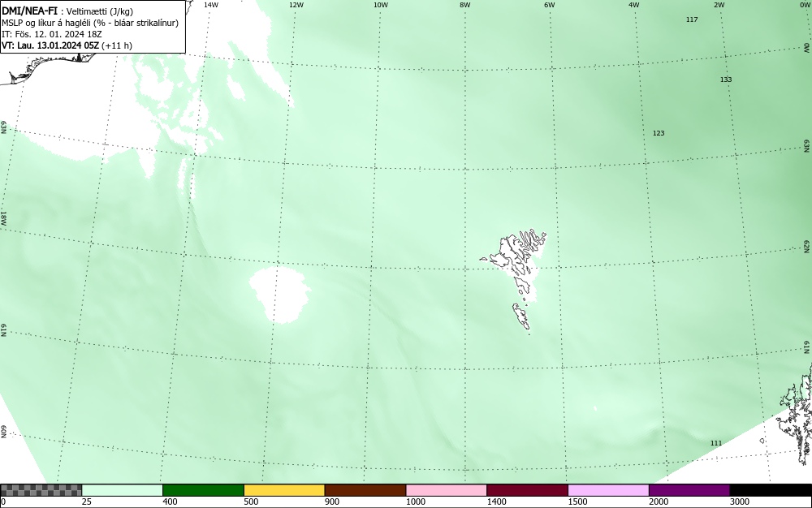Image resolution: width=812 pixels, height=508 pixels.
Task: Click the value 111 on the map
Action: pos(715,443)
